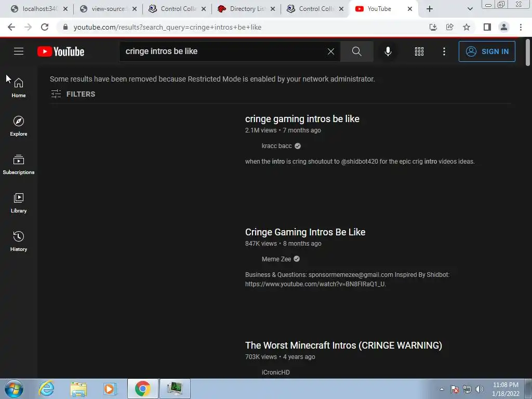Visit the iCronicHD channel

(275, 372)
